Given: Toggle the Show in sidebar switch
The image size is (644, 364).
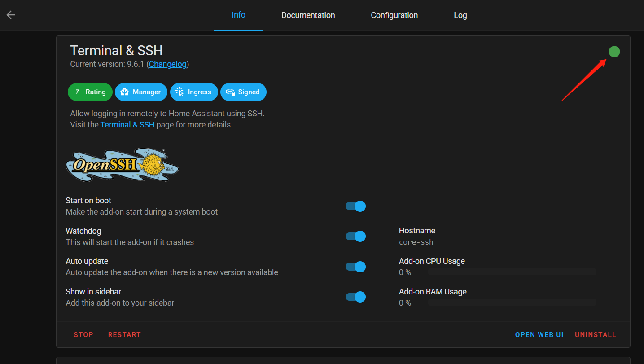Looking at the screenshot, I should (356, 297).
